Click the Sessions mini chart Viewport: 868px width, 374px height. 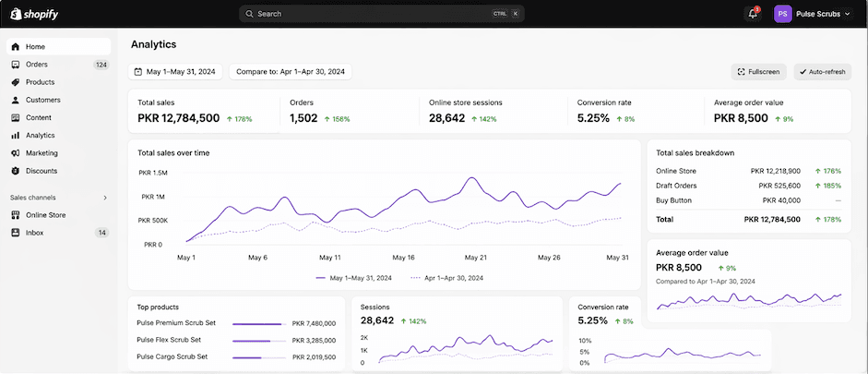click(x=465, y=349)
